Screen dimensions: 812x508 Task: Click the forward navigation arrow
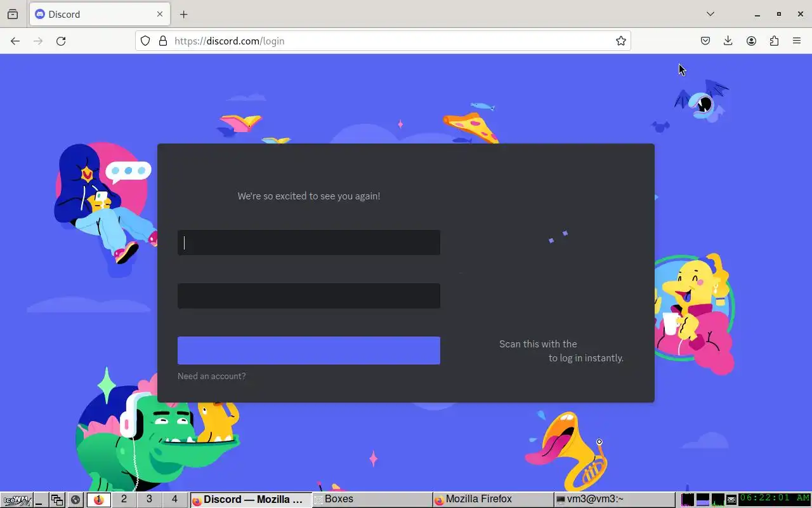pyautogui.click(x=38, y=41)
